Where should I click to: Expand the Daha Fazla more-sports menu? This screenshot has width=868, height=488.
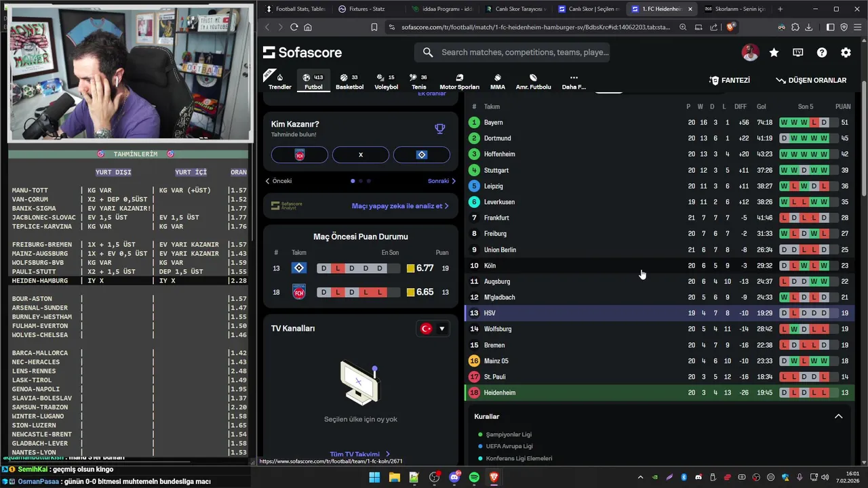click(574, 81)
